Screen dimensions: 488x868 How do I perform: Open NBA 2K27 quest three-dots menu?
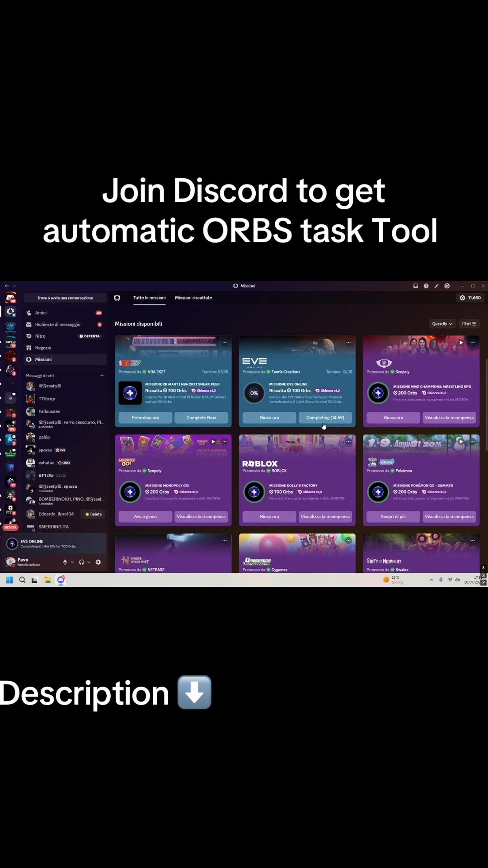pos(225,343)
